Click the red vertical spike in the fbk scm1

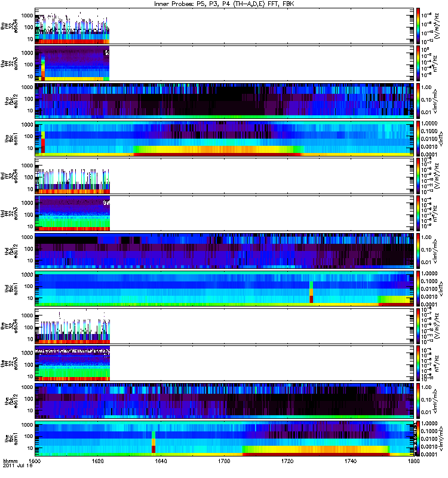[x=154, y=442]
